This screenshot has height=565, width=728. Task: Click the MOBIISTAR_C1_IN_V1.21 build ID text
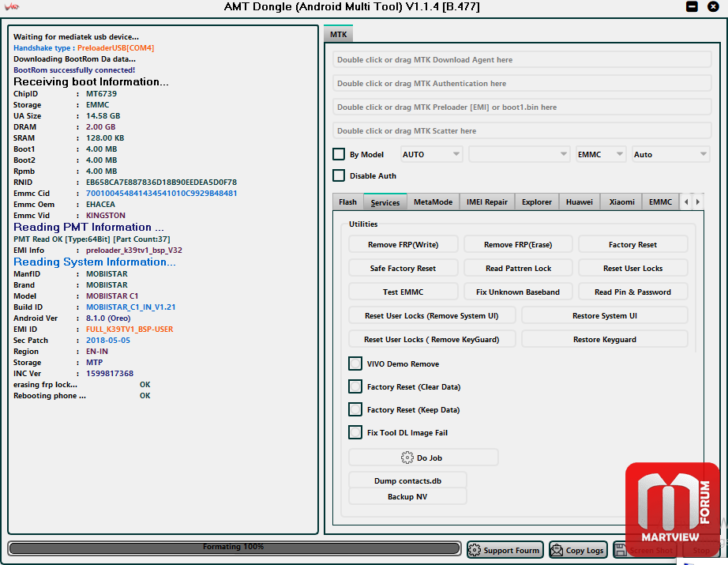(130, 307)
